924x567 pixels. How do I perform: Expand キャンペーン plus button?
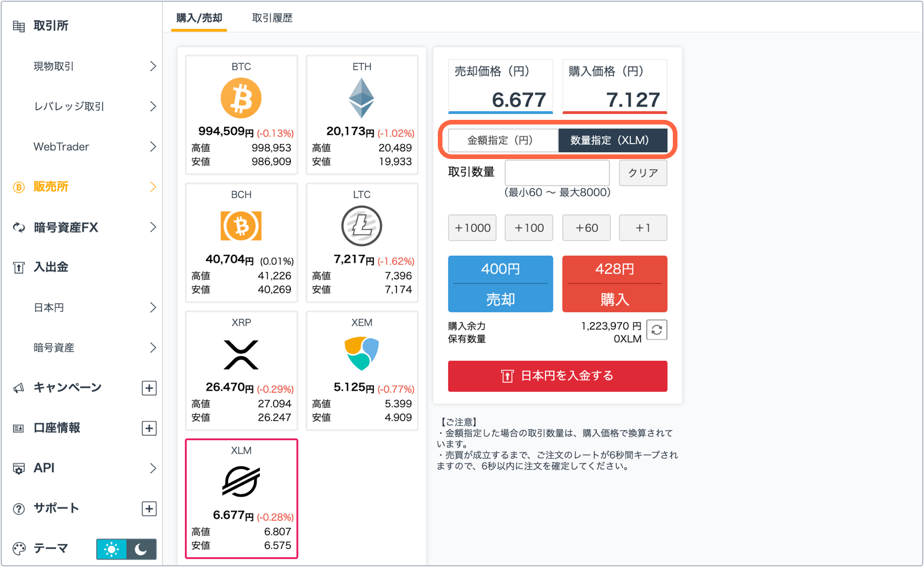point(149,388)
